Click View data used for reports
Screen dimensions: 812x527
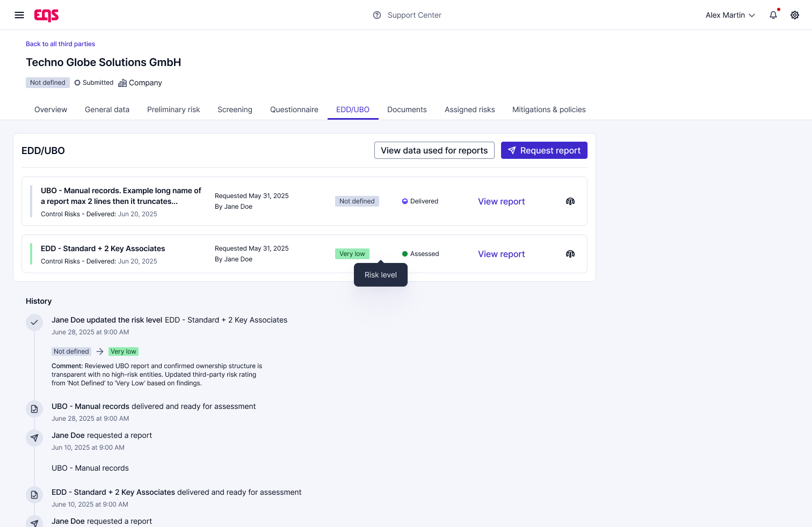(434, 150)
